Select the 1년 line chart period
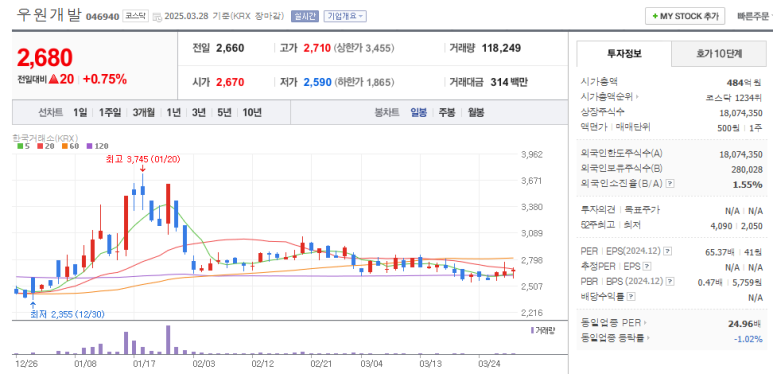773x374 pixels. point(174,112)
